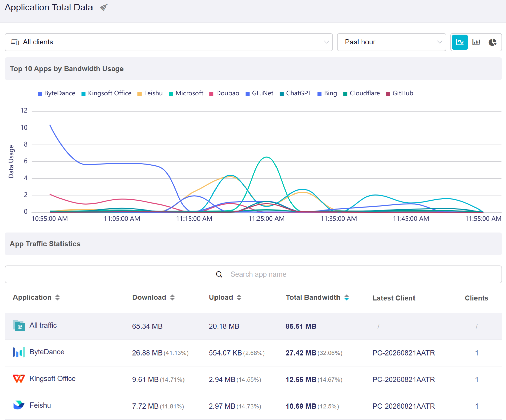Image resolution: width=506 pixels, height=420 pixels.
Task: Toggle Feishu series in the legend
Action: tap(150, 93)
